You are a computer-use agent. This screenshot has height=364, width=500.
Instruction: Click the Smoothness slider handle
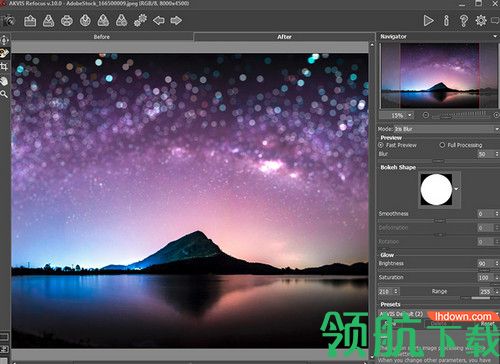pyautogui.click(x=439, y=221)
